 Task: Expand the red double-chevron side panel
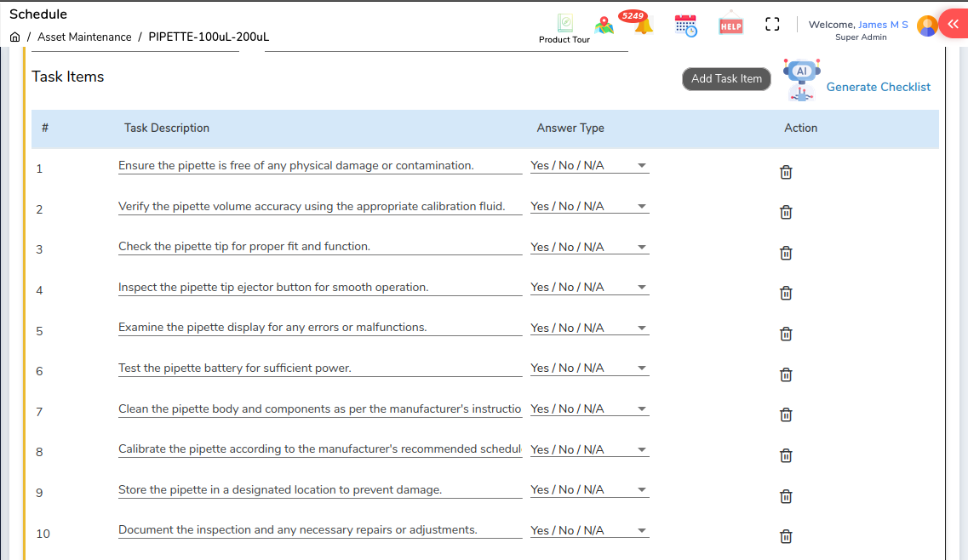tap(954, 25)
